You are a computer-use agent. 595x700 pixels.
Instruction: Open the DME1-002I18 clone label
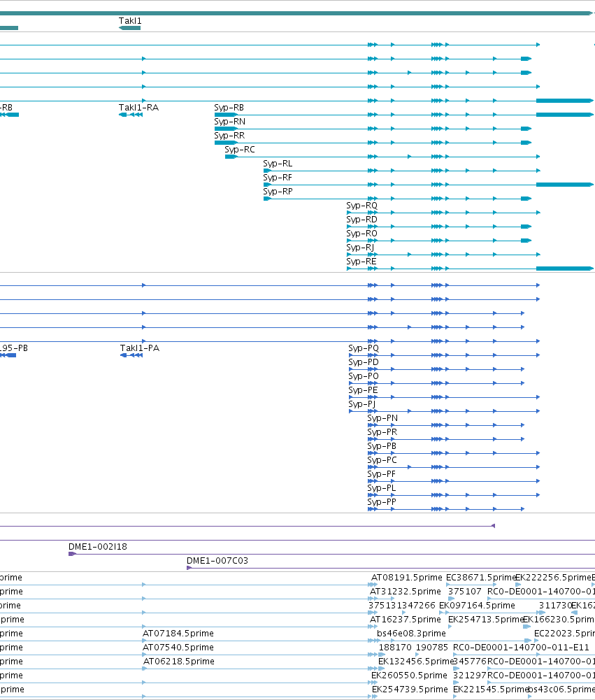98,546
